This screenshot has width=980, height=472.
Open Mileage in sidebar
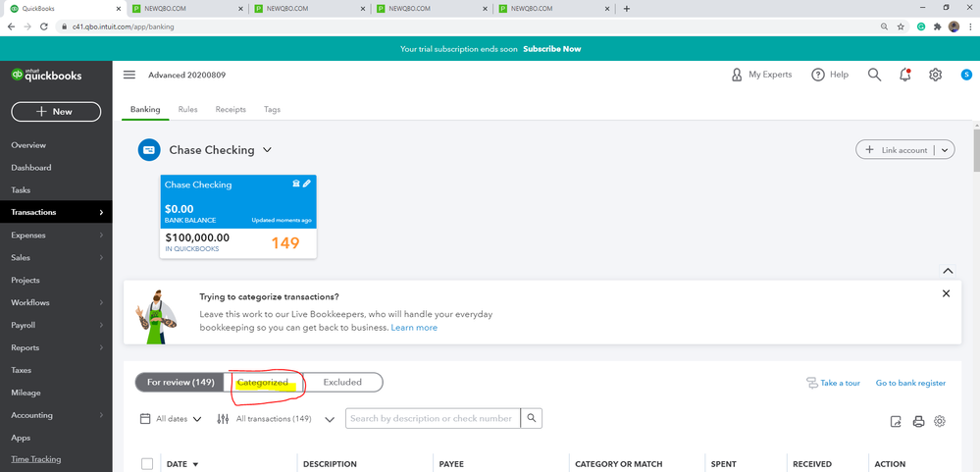coord(26,393)
